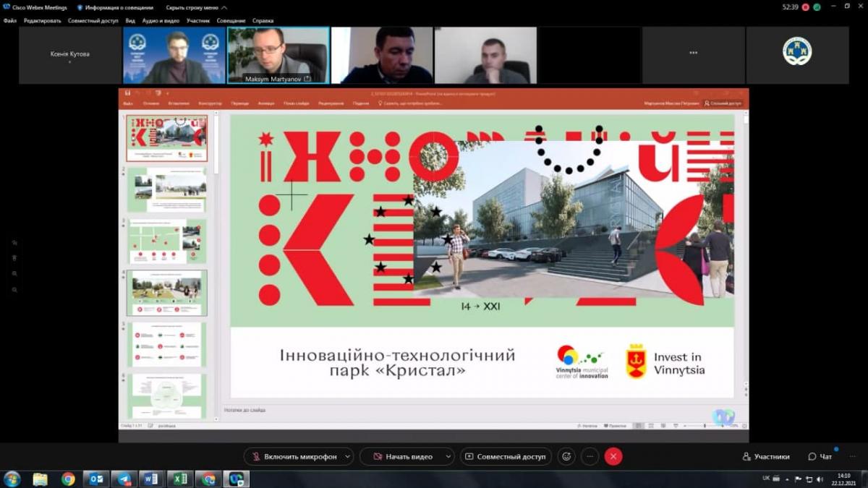
Task: Open the Chat panel
Action: pyautogui.click(x=820, y=456)
